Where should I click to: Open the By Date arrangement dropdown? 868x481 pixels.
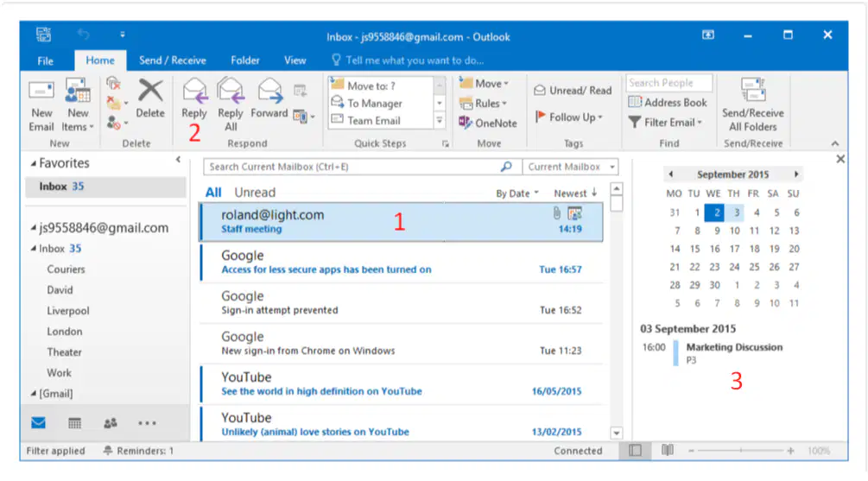[517, 193]
